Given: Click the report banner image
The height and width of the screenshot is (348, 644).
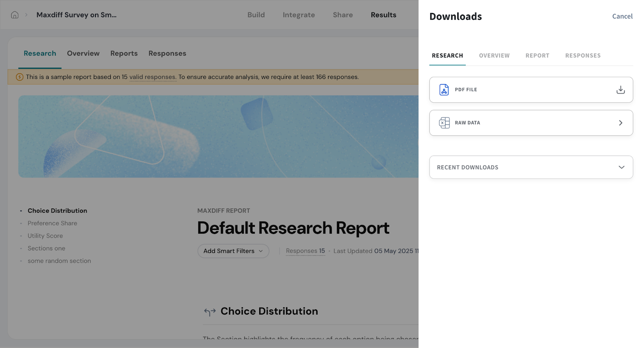Looking at the screenshot, I should click(218, 137).
